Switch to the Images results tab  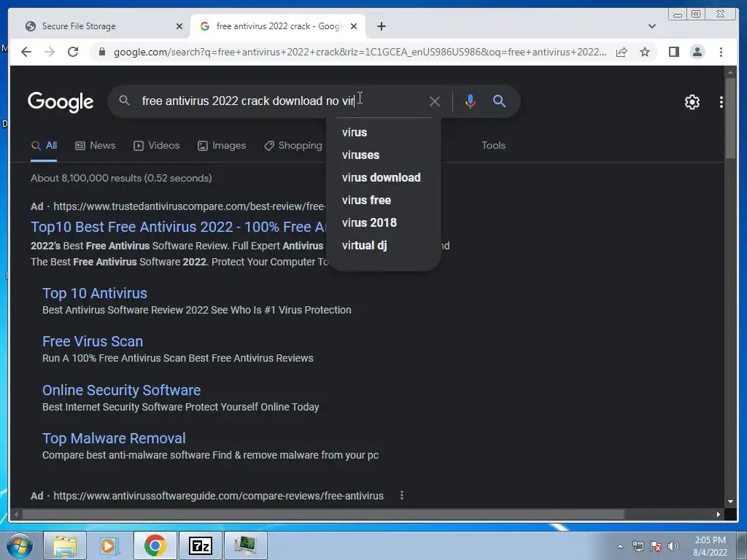pos(222,145)
